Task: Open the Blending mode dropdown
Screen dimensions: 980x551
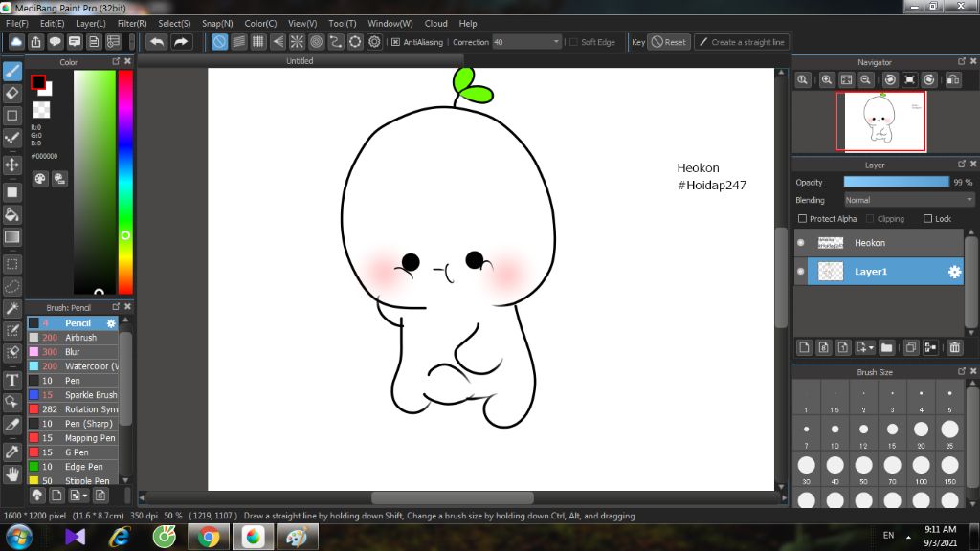Action: 908,200
